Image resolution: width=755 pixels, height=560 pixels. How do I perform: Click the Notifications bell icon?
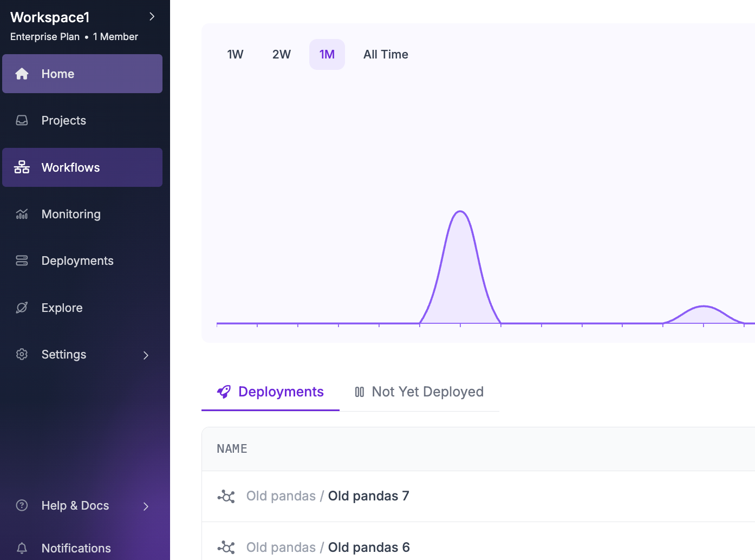coord(22,548)
